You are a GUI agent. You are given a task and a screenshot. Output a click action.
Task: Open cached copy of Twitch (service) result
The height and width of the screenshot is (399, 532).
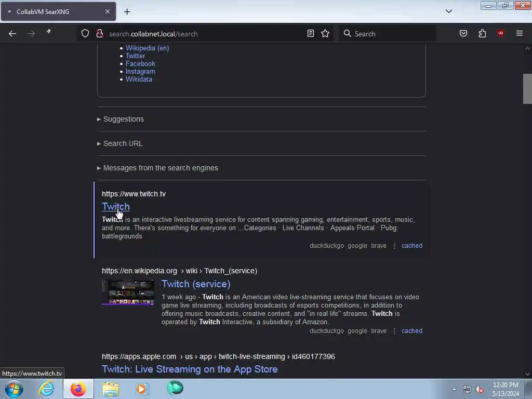pyautogui.click(x=412, y=331)
